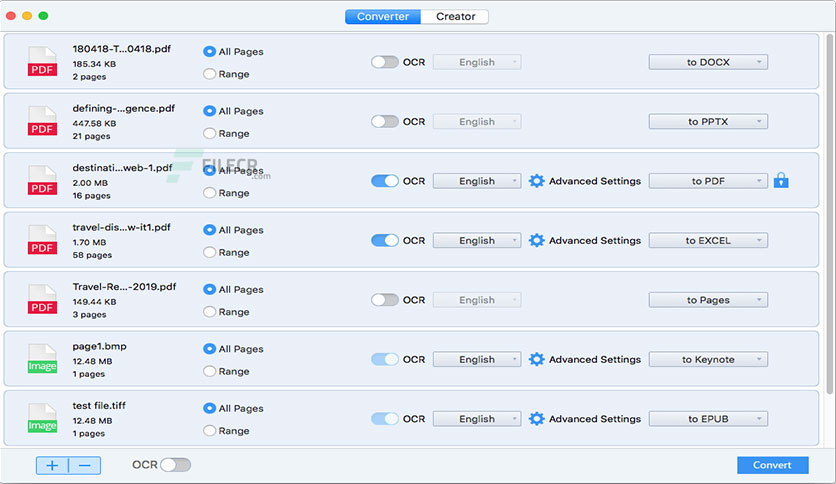
Task: Click the macOS green zoom window button
Action: pyautogui.click(x=44, y=16)
